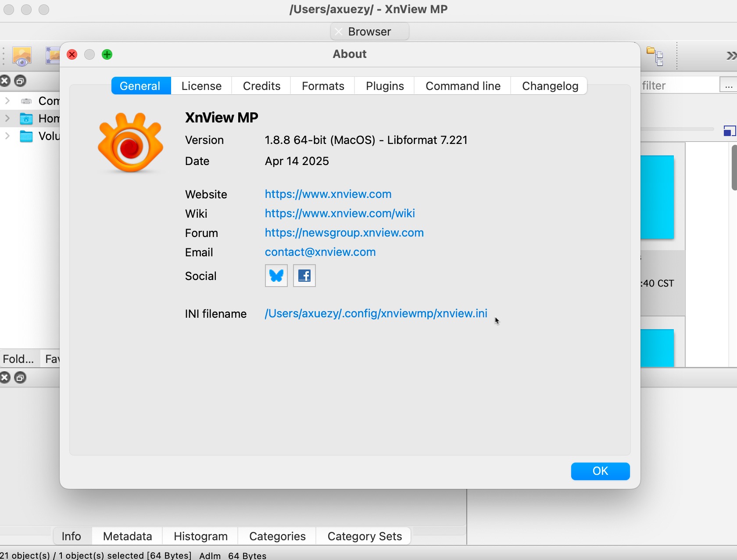The image size is (737, 560).
Task: Select the lower cyan thumbnail in browser
Action: [657, 348]
